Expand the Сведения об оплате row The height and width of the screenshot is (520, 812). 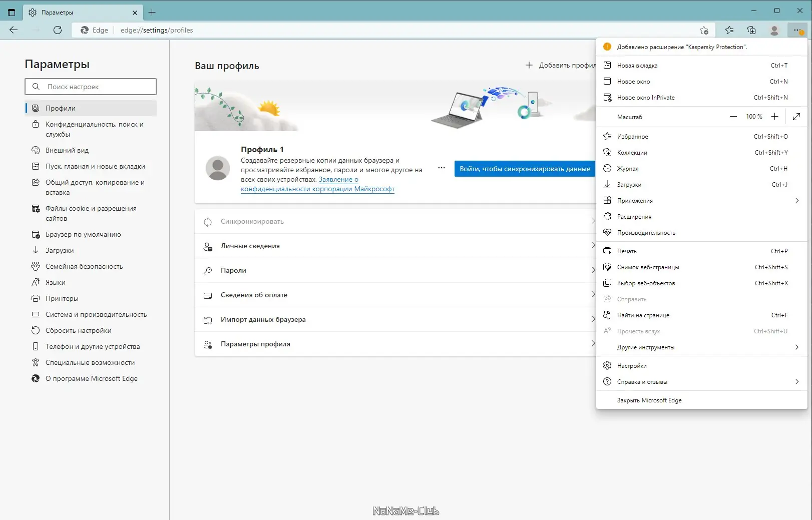tap(395, 295)
